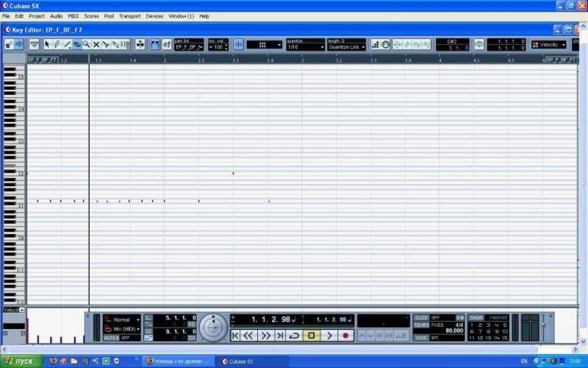Open the snap type grid dropdown
Viewport: 588px width, 368px height.
click(x=265, y=45)
